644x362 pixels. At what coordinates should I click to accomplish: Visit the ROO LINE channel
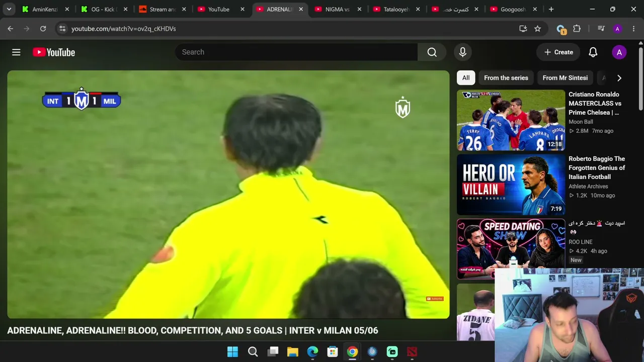(580, 242)
